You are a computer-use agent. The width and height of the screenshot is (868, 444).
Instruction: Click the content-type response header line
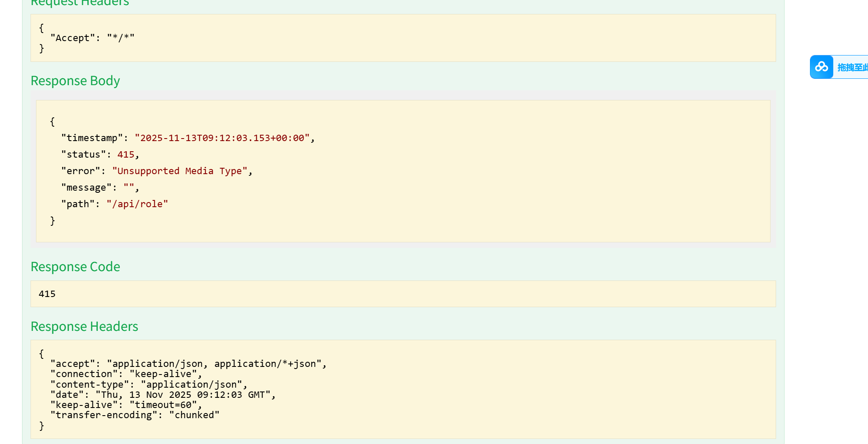149,385
